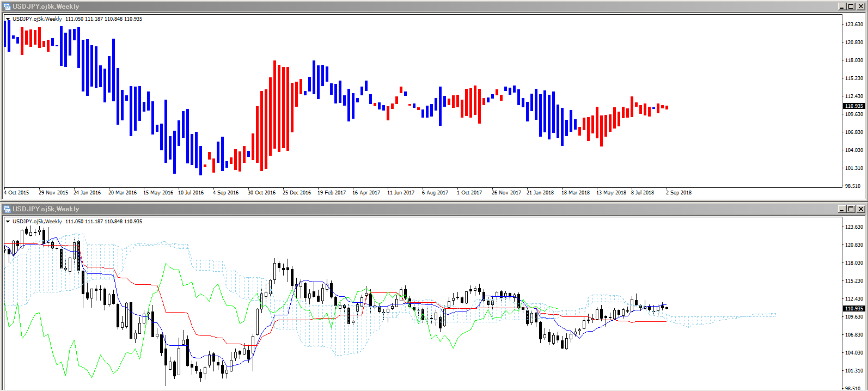Maximize the Heiken Ashi bar chart window

[851, 7]
